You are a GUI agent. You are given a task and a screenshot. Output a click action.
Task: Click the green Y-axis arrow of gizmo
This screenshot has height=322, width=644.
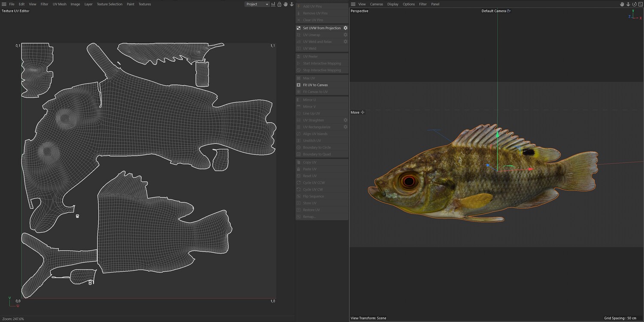pos(498,134)
